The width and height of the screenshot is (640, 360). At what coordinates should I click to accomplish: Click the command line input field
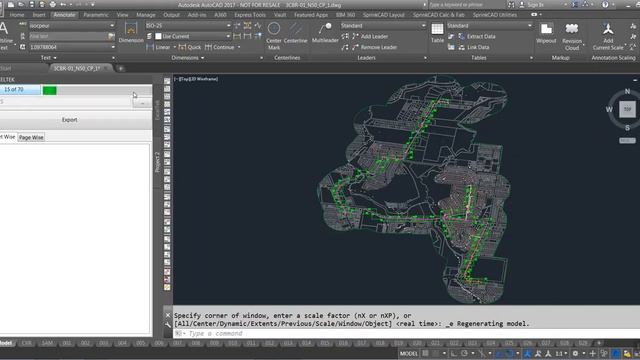(x=408, y=333)
